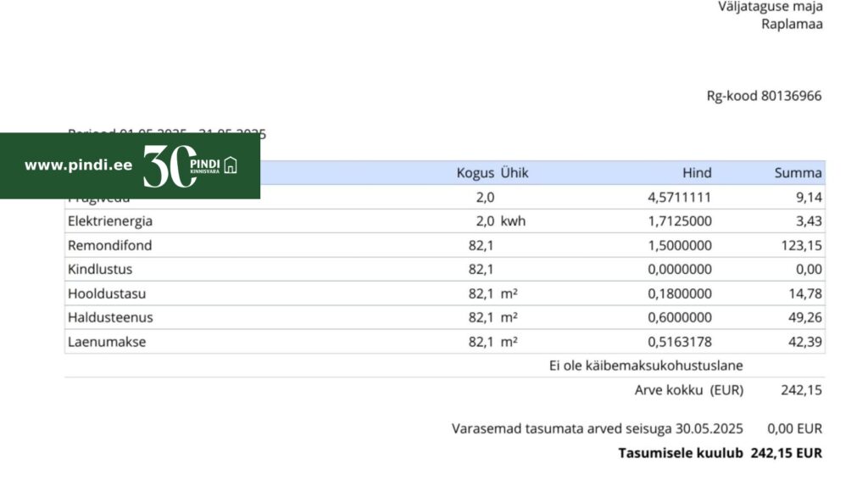868x486 pixels.
Task: Click the Remondifond sum 123,15
Action: [801, 245]
